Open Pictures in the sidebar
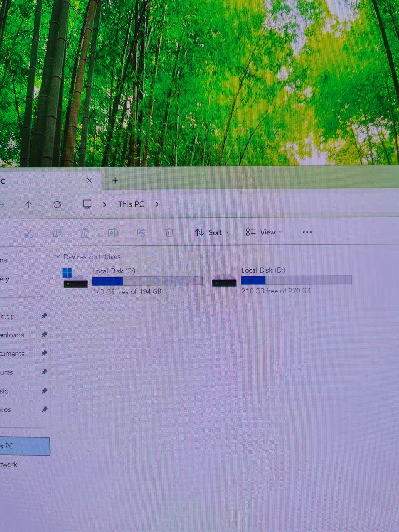 coord(7,372)
